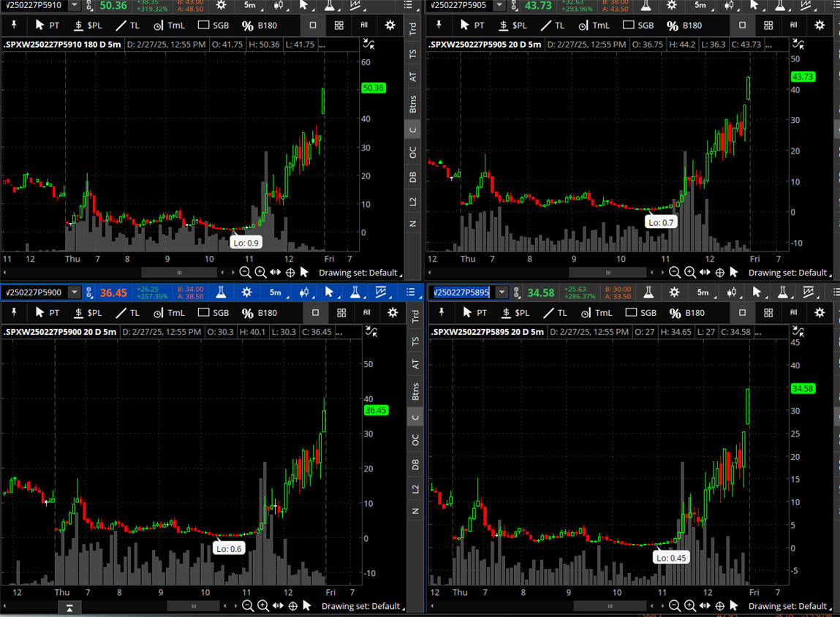Click the zoom out magnifier in P5910 chart
Image resolution: width=840 pixels, height=617 pixels.
tap(245, 273)
